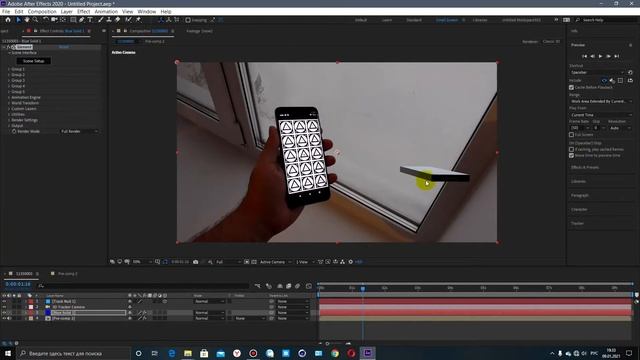640x360 pixels.
Task: Expand the Effects & Presets panel
Action: 584,167
